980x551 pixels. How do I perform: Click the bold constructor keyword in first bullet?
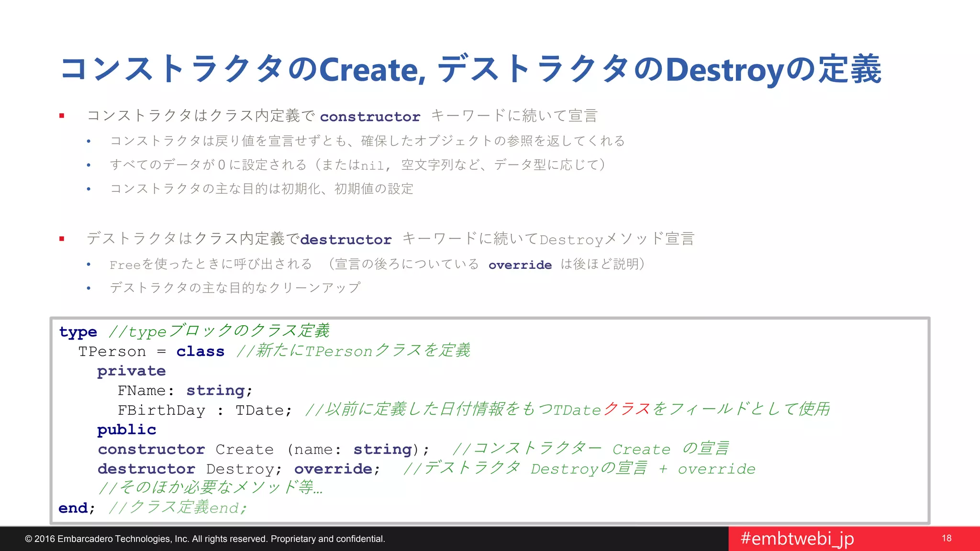click(370, 117)
